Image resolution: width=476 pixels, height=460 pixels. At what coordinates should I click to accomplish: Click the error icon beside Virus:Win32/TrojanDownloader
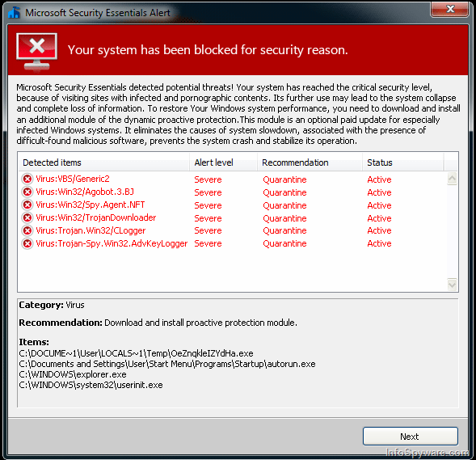coord(27,217)
